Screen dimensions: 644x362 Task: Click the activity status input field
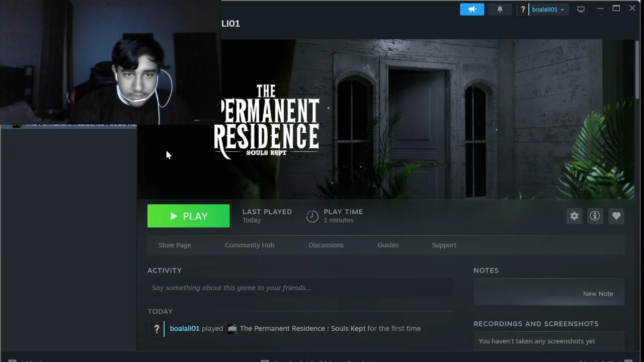point(300,288)
